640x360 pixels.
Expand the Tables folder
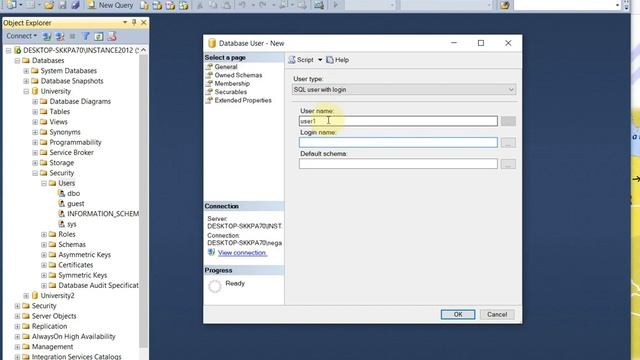coord(35,112)
